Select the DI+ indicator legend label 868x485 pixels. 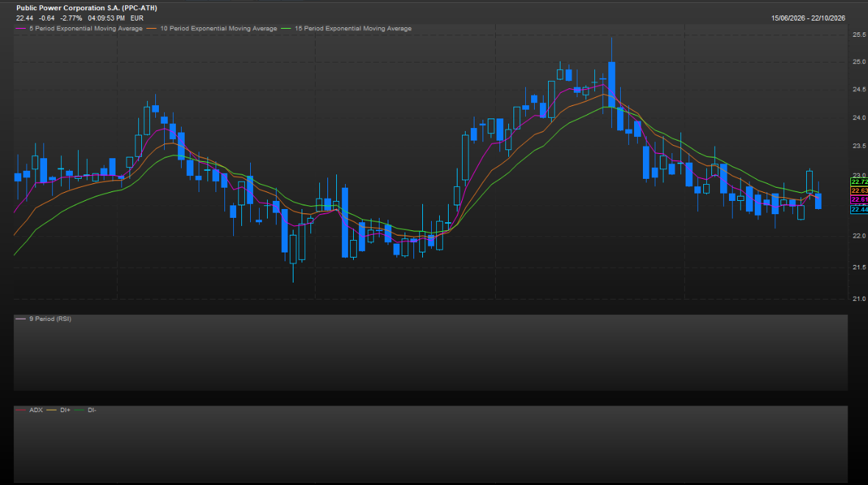click(65, 410)
